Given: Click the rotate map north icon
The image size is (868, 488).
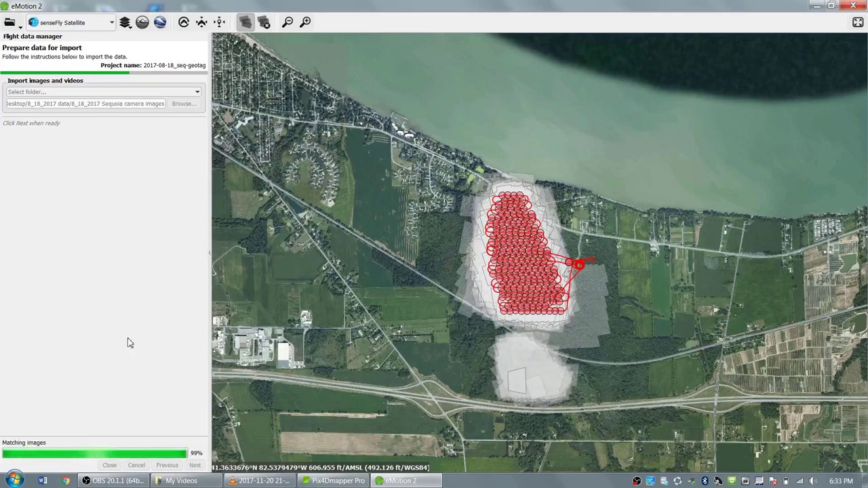Looking at the screenshot, I should 184,22.
